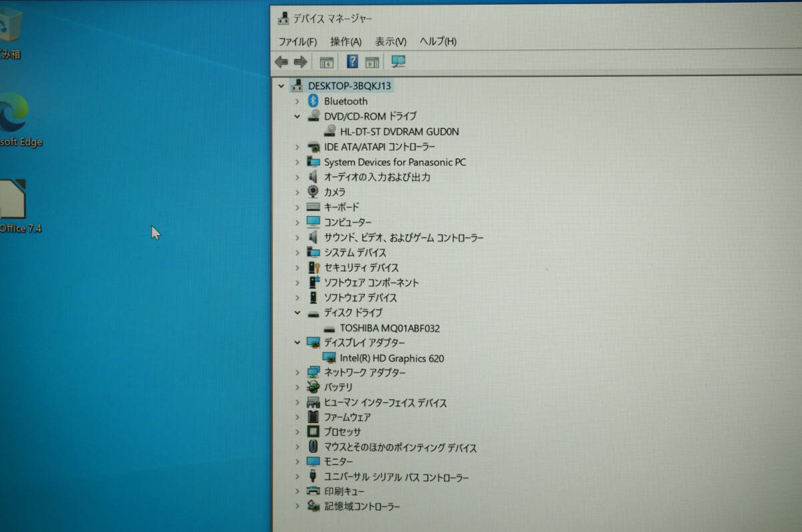This screenshot has width=802, height=532.
Task: Select the TOSHIBA MQ01ABF032 disk
Action: [x=390, y=328]
